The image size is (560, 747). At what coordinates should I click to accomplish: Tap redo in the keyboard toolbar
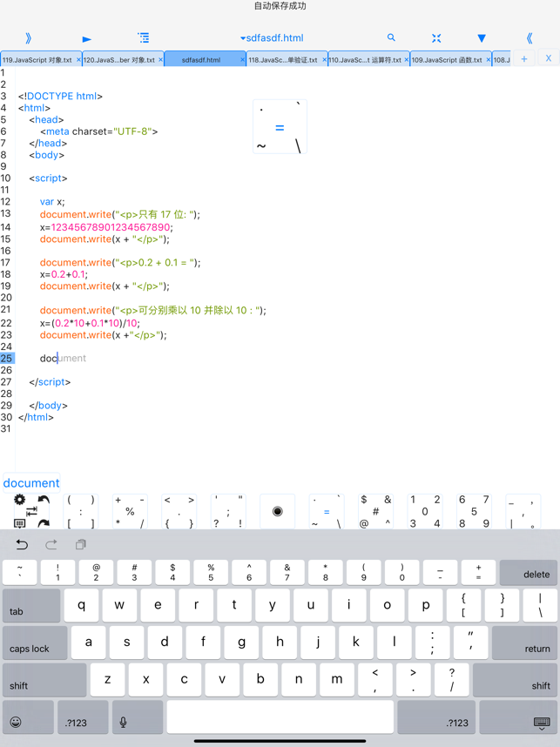(x=51, y=544)
